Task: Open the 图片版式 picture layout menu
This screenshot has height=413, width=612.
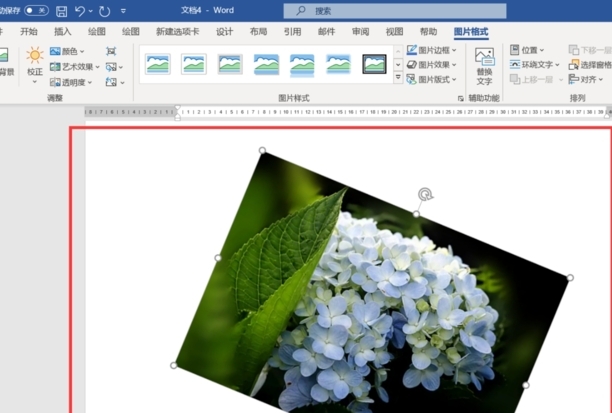Action: [431, 80]
